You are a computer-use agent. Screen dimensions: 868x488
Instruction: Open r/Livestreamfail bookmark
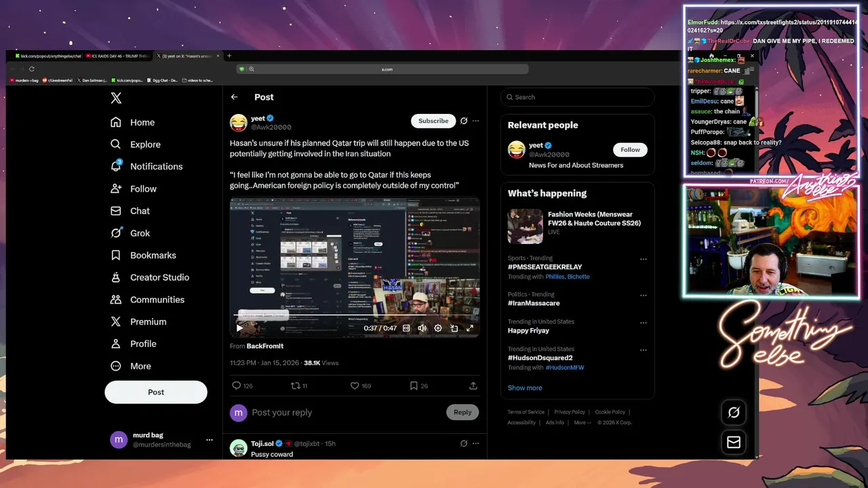coord(58,80)
